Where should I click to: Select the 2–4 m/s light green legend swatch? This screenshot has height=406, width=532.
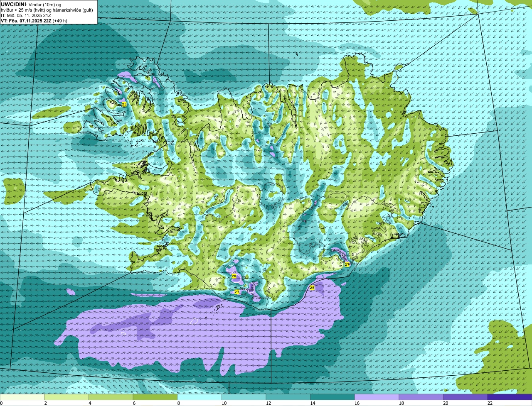click(66, 397)
